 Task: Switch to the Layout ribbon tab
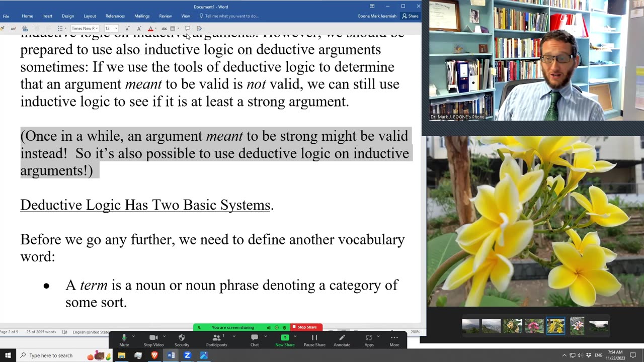click(90, 16)
